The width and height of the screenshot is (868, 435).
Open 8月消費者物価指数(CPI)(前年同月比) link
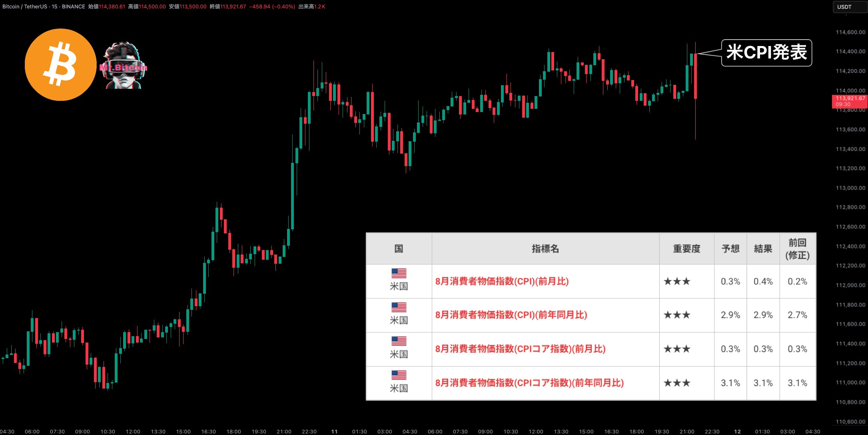(x=511, y=315)
